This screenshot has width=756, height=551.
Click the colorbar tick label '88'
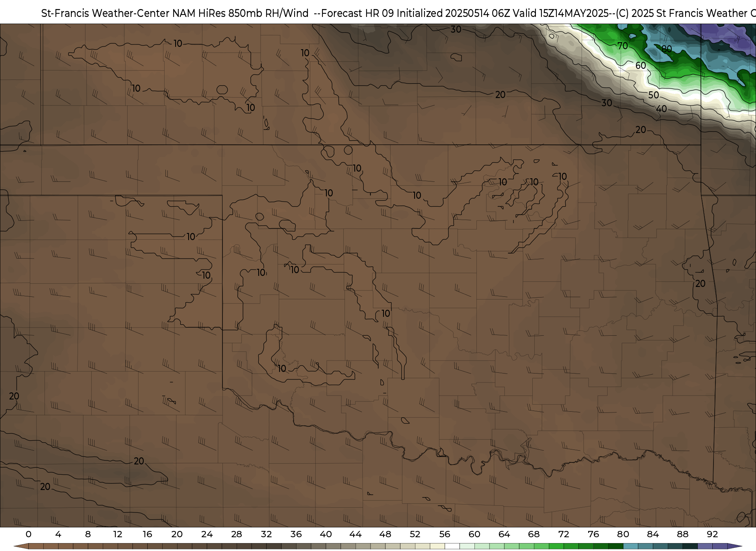coord(682,534)
